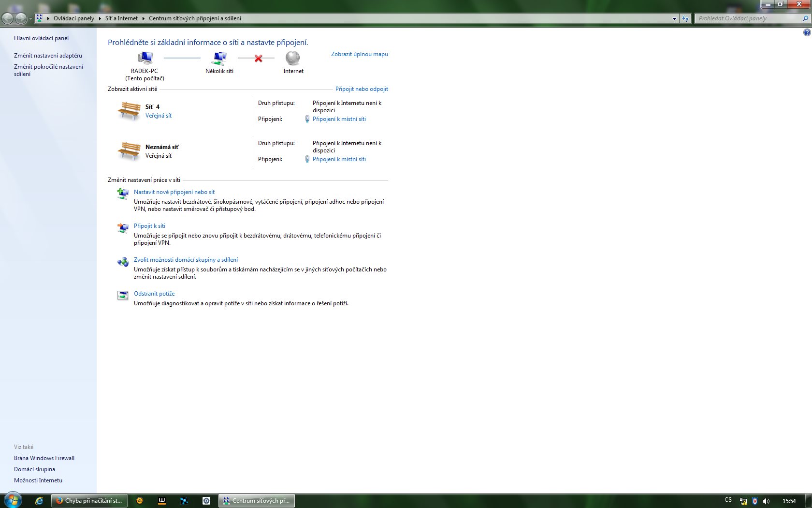Viewport: 812px width, 508px height.
Task: Open Změnit pokročilé nastavení sdílení
Action: pyautogui.click(x=48, y=71)
